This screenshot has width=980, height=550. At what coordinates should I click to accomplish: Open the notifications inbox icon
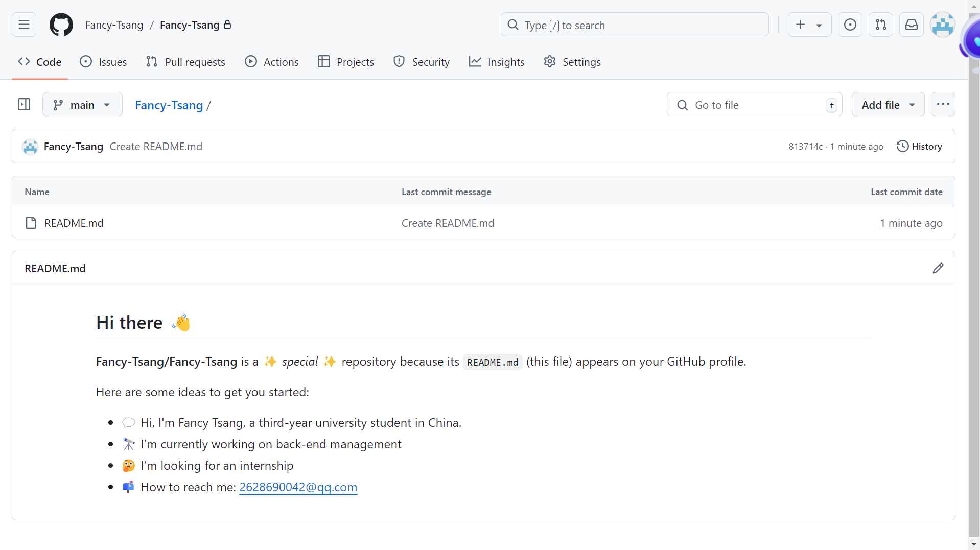click(912, 25)
